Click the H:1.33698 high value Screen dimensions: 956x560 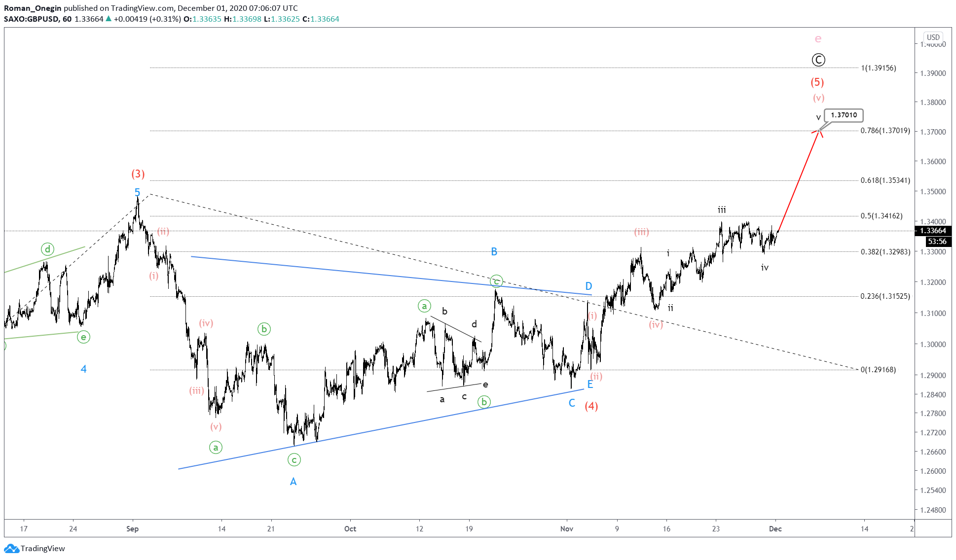[242, 19]
